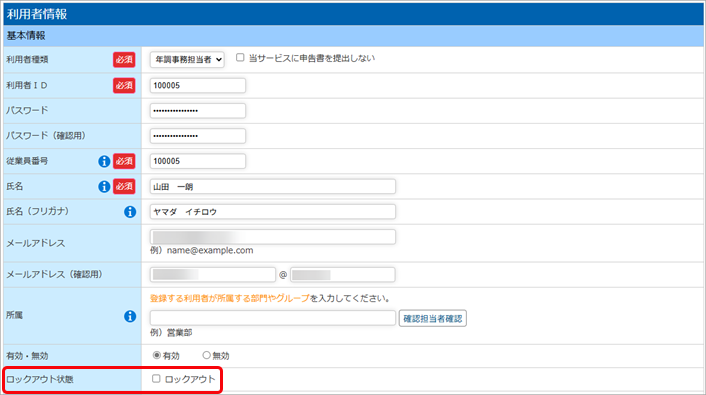Open the 利用者種類 dropdown showing 年調事務担当者
This screenshot has width=706, height=395.
[187, 59]
